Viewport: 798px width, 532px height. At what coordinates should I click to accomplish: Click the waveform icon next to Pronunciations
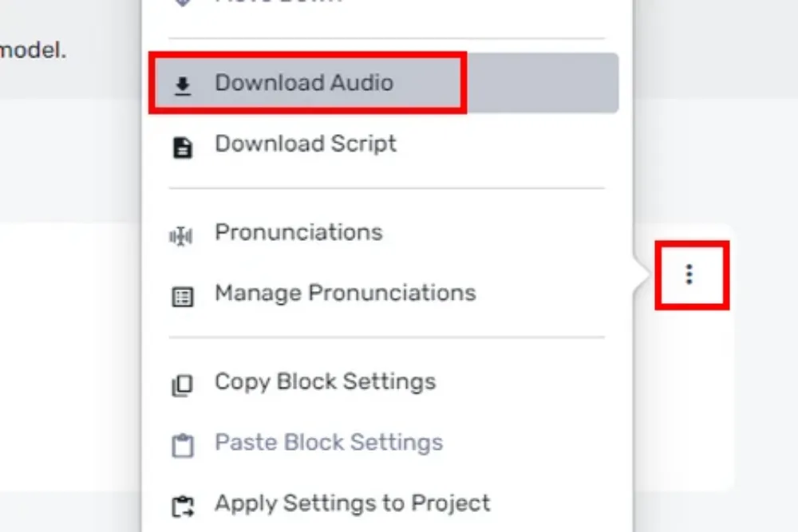pos(181,237)
